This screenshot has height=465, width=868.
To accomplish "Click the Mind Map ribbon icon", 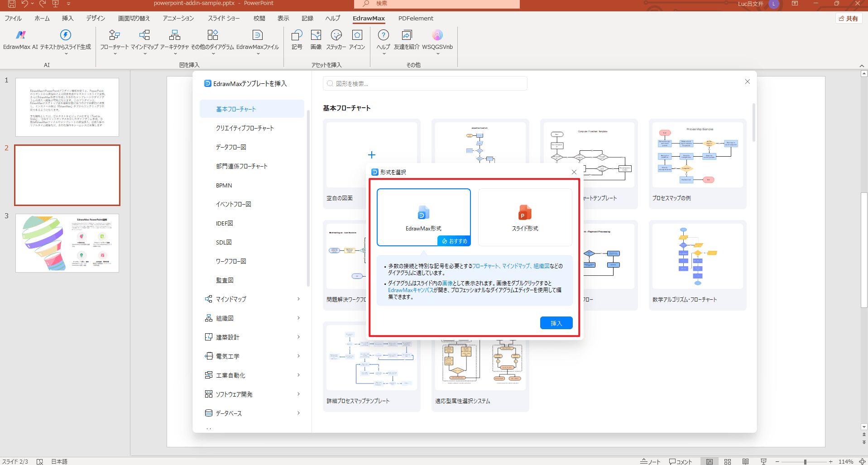I will 144,35.
